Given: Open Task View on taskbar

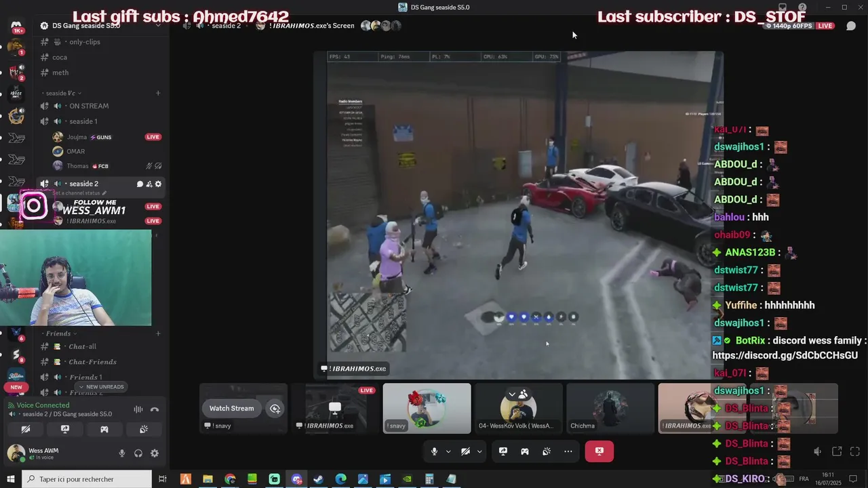Looking at the screenshot, I should point(163,479).
